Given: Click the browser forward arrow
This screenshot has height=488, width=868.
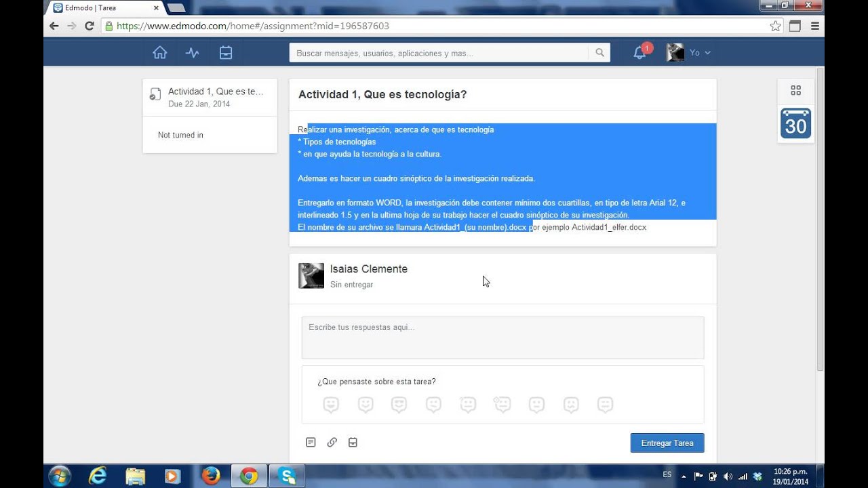Looking at the screenshot, I should click(72, 26).
